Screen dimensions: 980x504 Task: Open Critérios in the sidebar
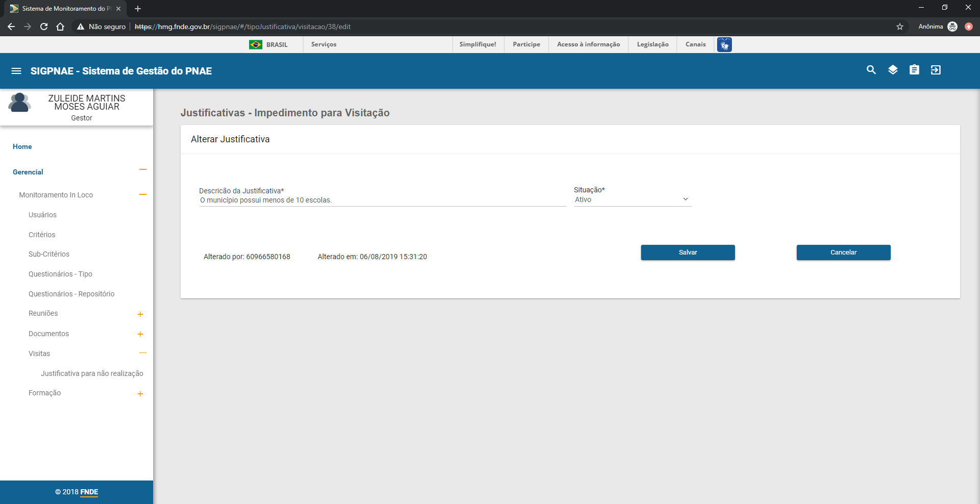pos(42,235)
